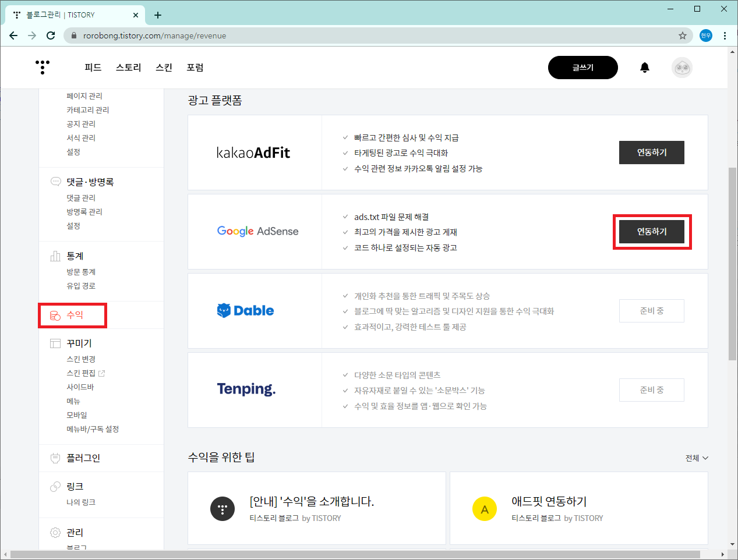Click the Tistory logo icon

tap(43, 67)
